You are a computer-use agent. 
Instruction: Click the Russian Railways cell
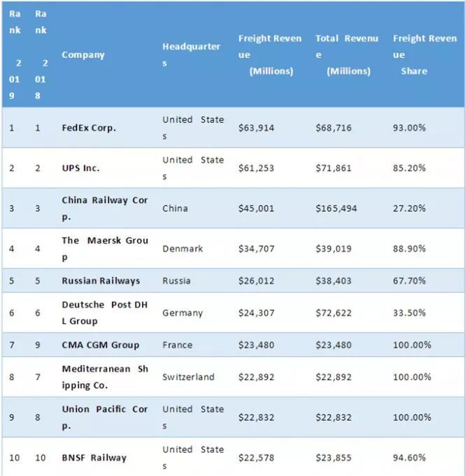click(101, 281)
